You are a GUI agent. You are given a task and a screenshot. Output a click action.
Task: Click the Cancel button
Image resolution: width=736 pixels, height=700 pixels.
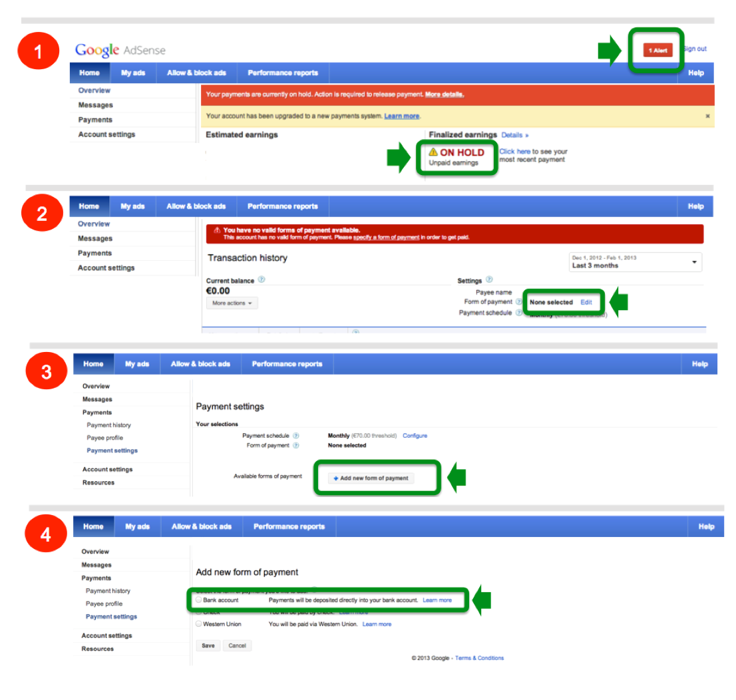point(237,645)
